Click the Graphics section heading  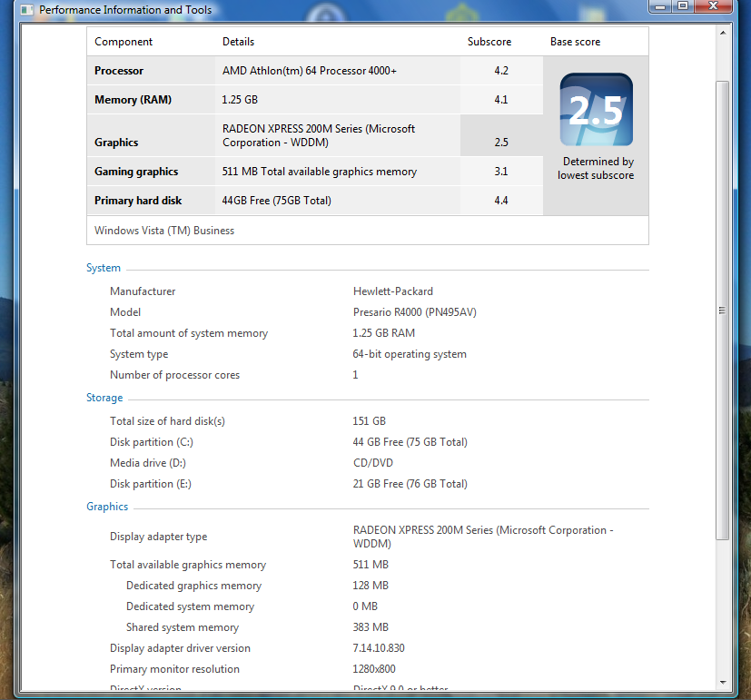pos(107,507)
